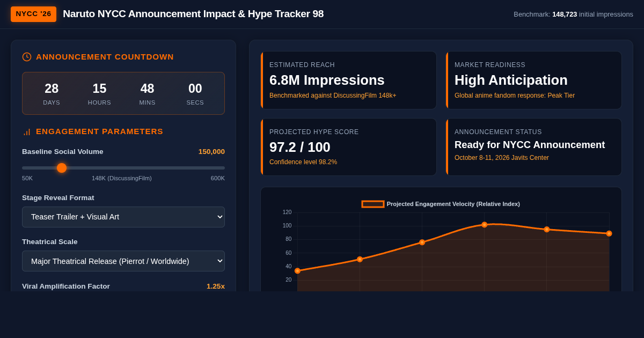Click the chart data point near 50
The height and width of the screenshot is (338, 644).
360,259
